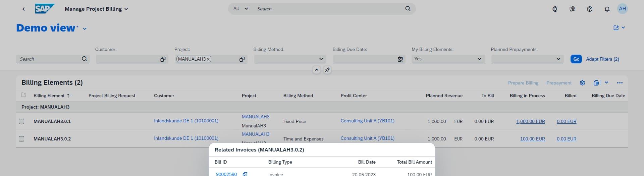
Task: Open My Billing Elements dropdown
Action: [479, 59]
